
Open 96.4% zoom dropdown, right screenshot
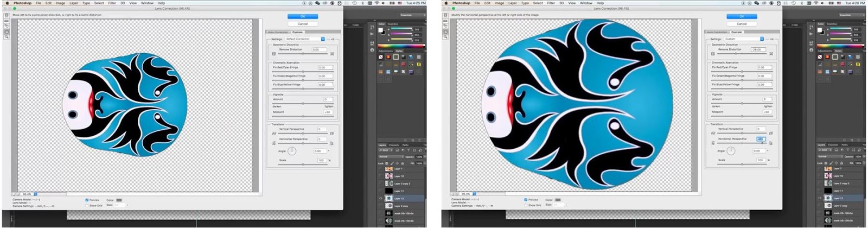468,194
